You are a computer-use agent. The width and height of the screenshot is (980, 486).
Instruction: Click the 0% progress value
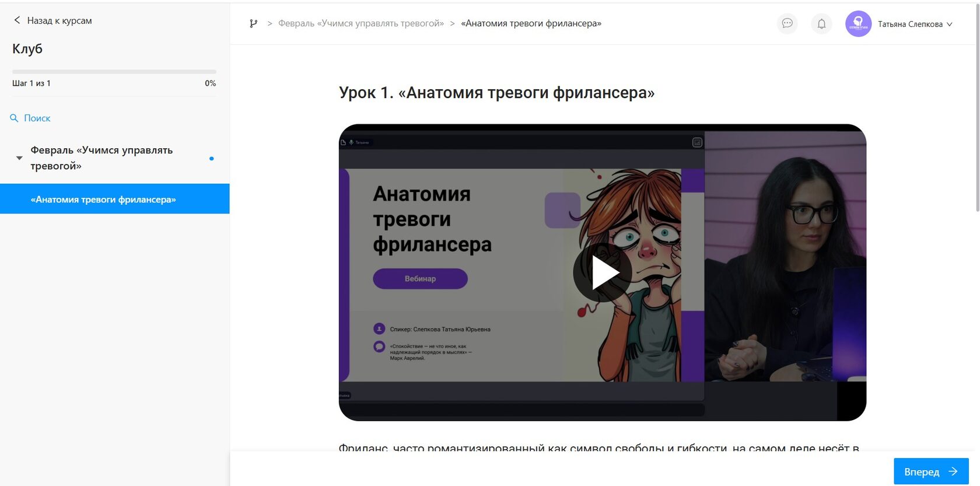(x=211, y=83)
